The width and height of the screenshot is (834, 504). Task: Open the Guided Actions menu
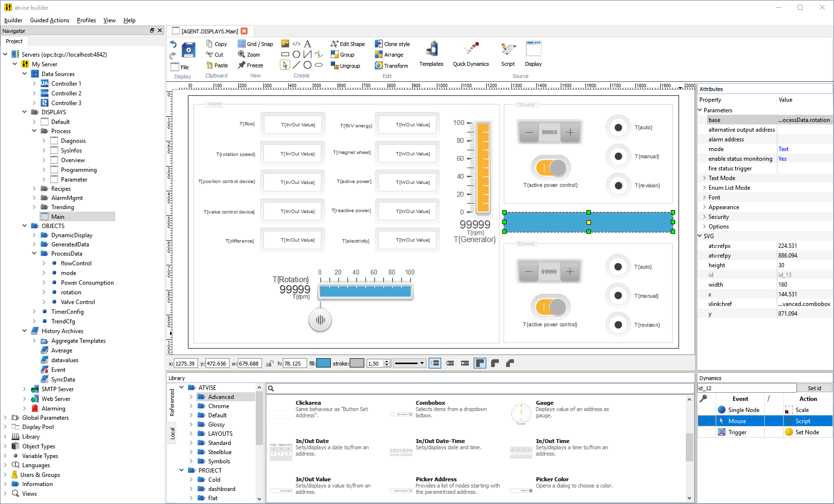(49, 20)
